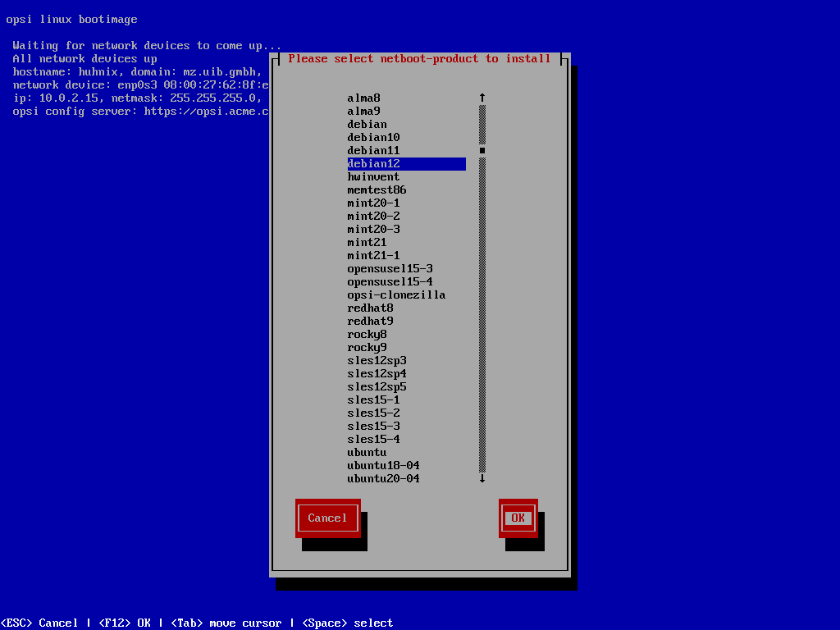Select sles15-3 entry
Image resolution: width=840 pixels, height=630 pixels.
click(x=407, y=426)
